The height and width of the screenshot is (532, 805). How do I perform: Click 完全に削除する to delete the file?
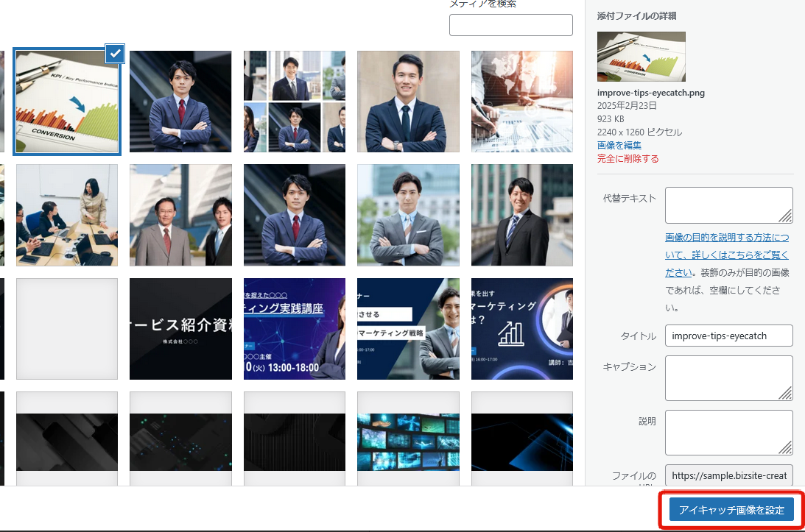coord(628,158)
